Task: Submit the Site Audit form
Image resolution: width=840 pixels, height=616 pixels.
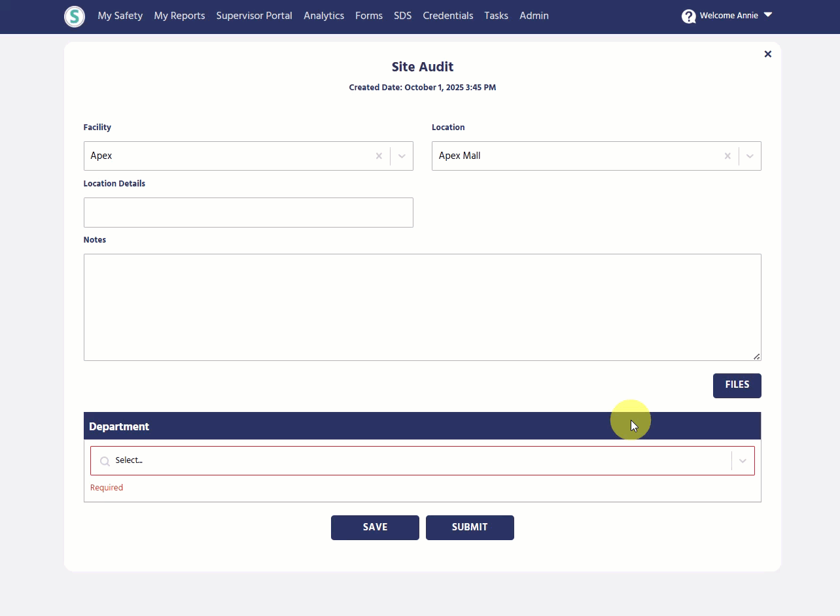Action: 470,528
